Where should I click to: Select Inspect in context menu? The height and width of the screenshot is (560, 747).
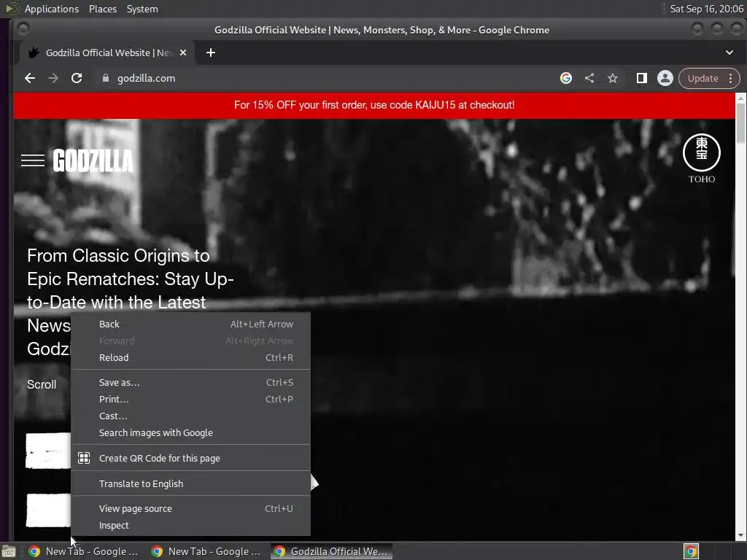[190, 525]
